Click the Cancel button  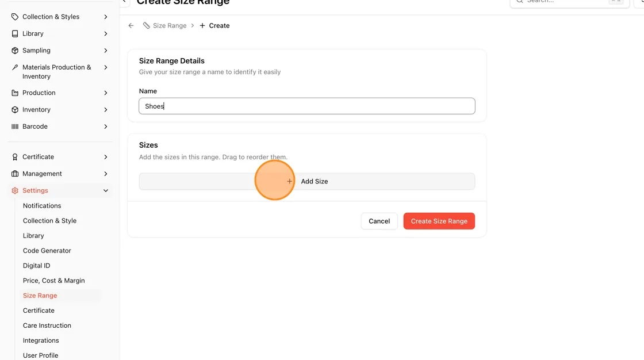coord(379,221)
